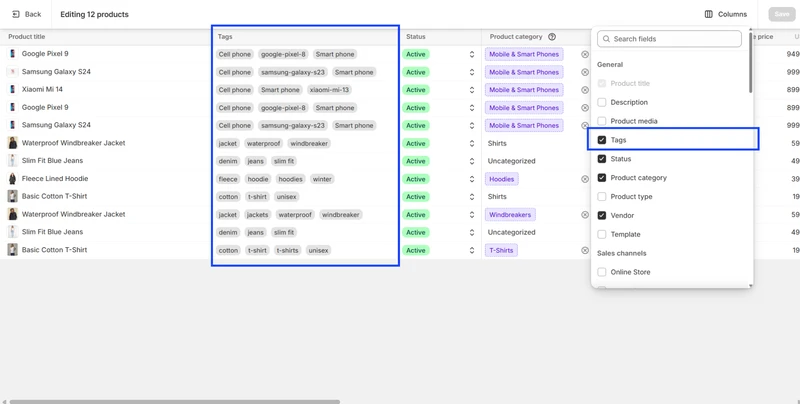800x404 pixels.
Task: Click help icon beside Product category header
Action: pos(552,37)
